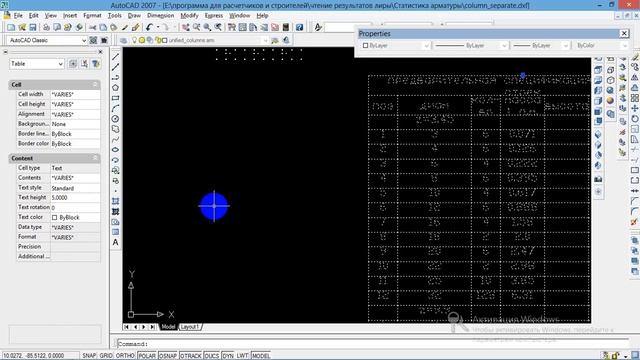Image resolution: width=640 pixels, height=360 pixels.
Task: Click the Plot print icon
Action: pos(46,27)
